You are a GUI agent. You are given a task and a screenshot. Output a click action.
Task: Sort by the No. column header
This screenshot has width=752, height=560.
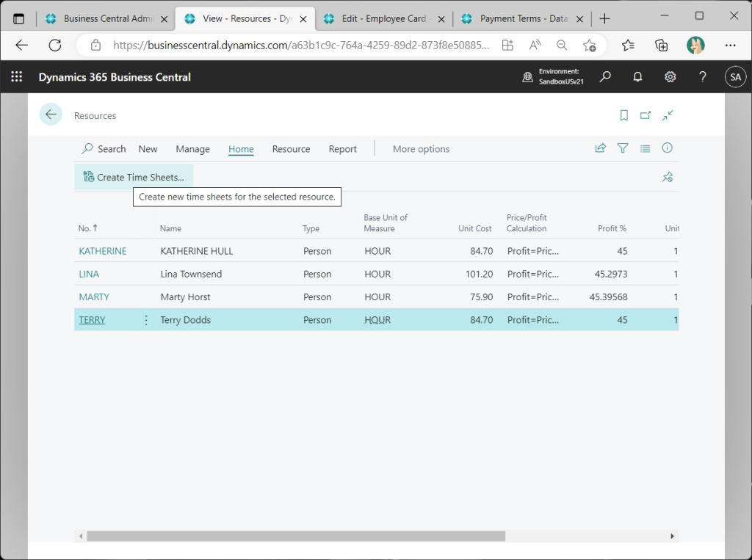click(88, 228)
